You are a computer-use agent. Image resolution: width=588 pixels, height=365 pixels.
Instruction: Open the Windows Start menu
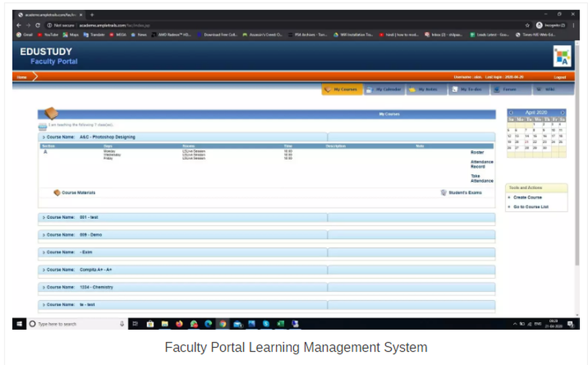19,324
